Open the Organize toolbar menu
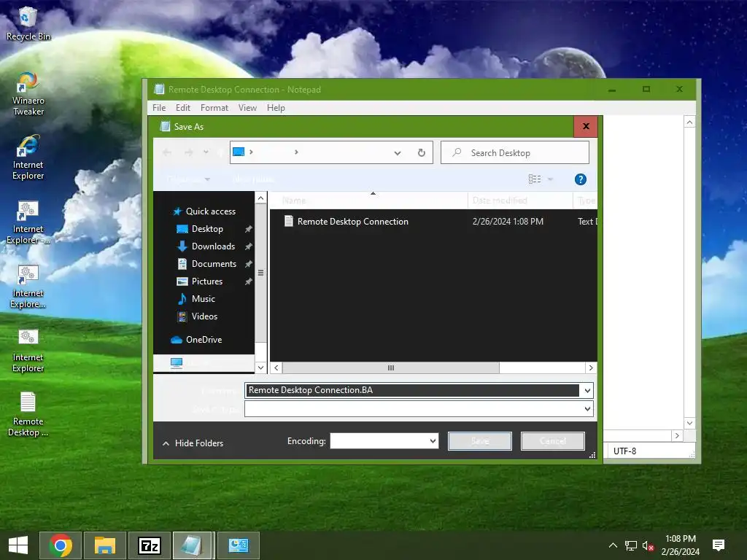 click(189, 179)
